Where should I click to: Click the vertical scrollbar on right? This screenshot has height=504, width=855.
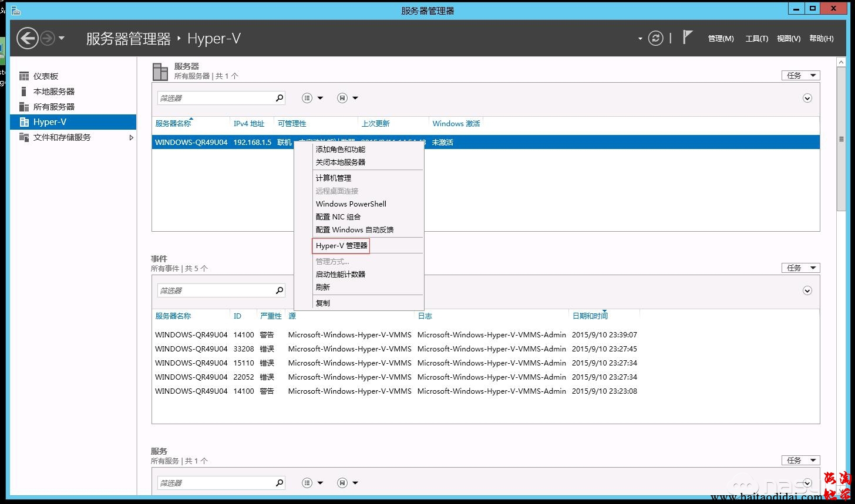click(x=841, y=139)
